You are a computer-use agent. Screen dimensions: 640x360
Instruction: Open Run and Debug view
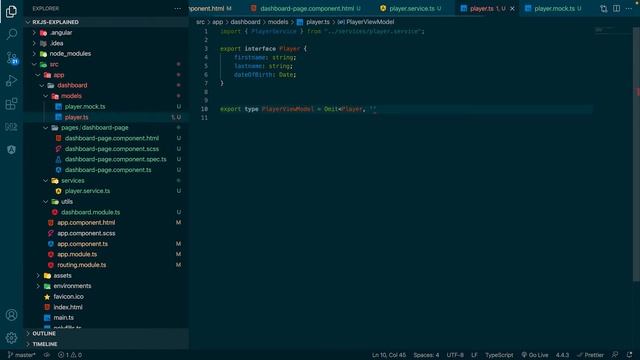(x=11, y=81)
